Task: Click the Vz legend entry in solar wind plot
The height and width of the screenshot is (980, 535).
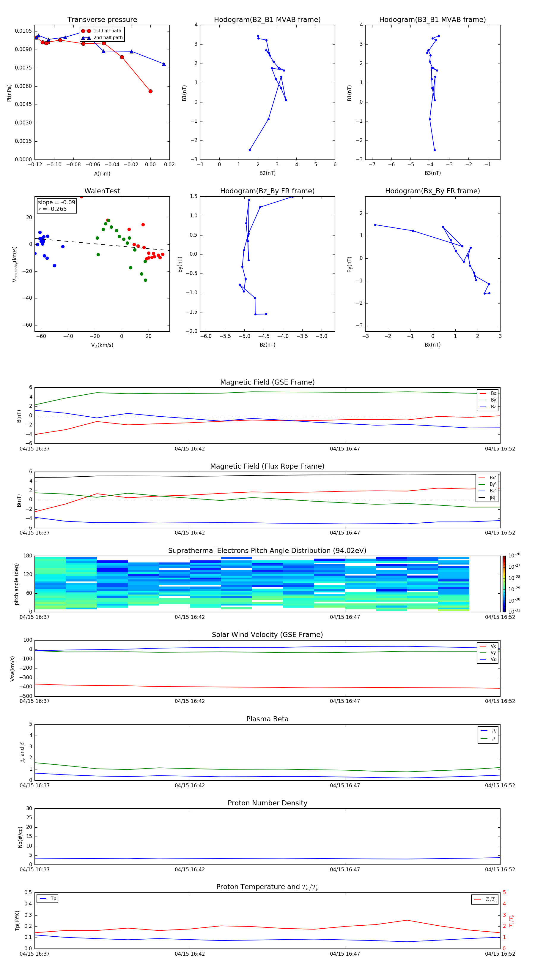Action: (x=488, y=659)
